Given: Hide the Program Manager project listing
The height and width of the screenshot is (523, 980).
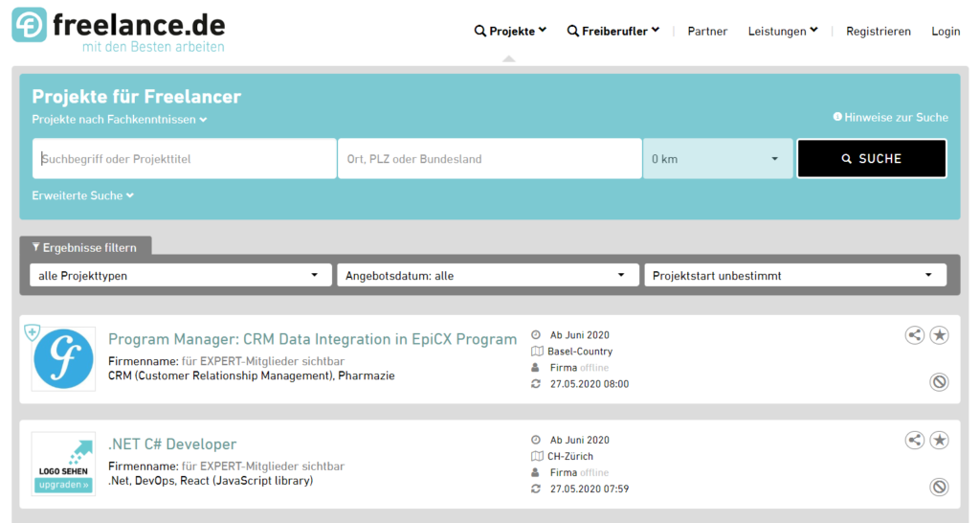Looking at the screenshot, I should [x=940, y=382].
